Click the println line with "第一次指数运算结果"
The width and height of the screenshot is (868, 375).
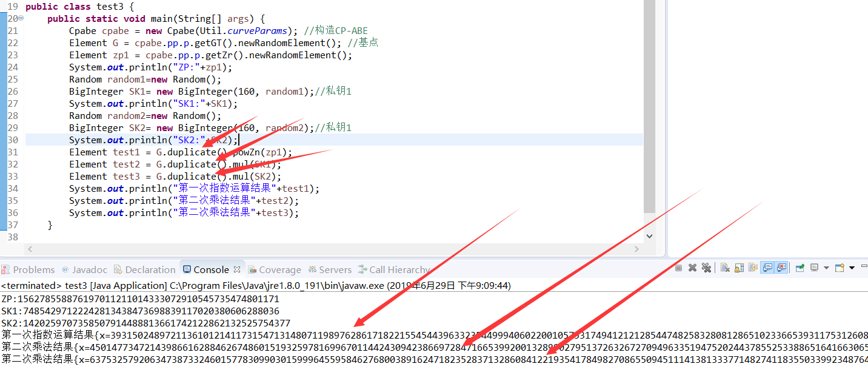coord(194,189)
